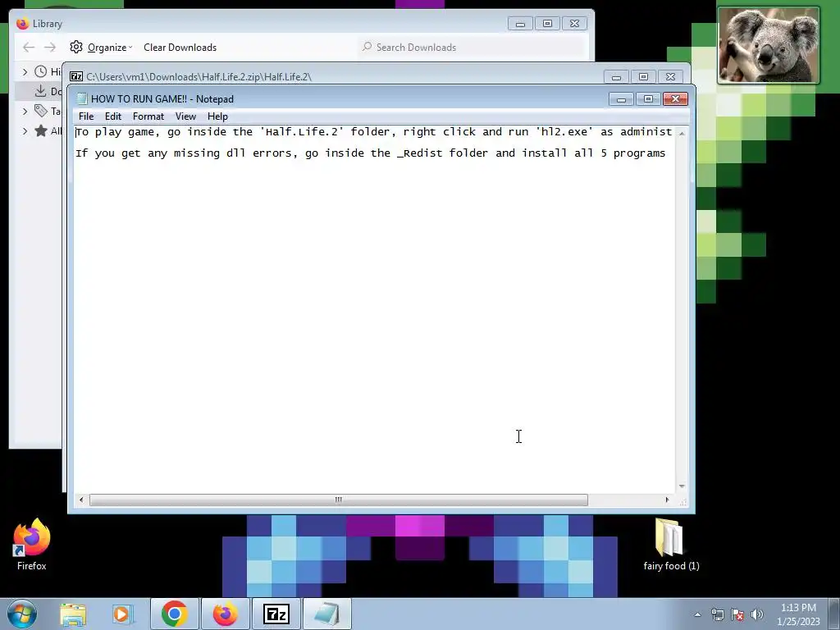Go forward using Library's forward arrow
The image size is (840, 630).
click(x=50, y=47)
